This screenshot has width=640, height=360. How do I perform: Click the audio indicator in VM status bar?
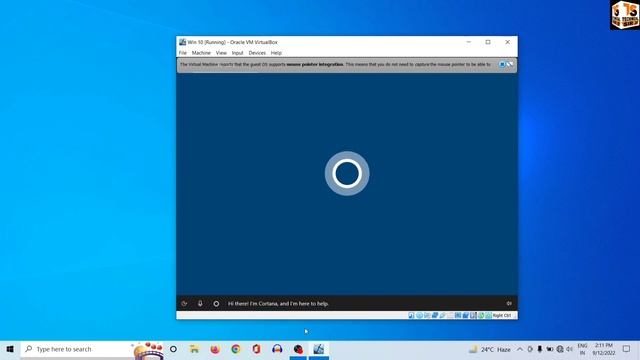coord(427,316)
